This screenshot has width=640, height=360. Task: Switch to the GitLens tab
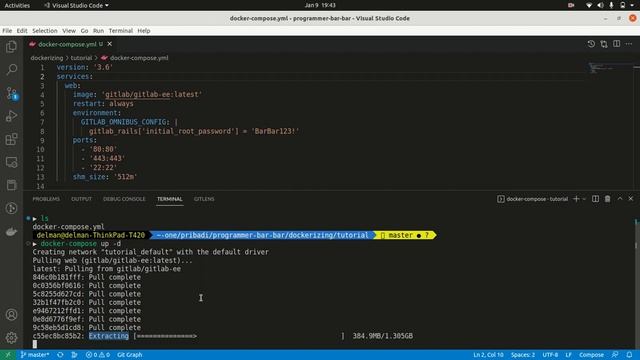pyautogui.click(x=204, y=199)
